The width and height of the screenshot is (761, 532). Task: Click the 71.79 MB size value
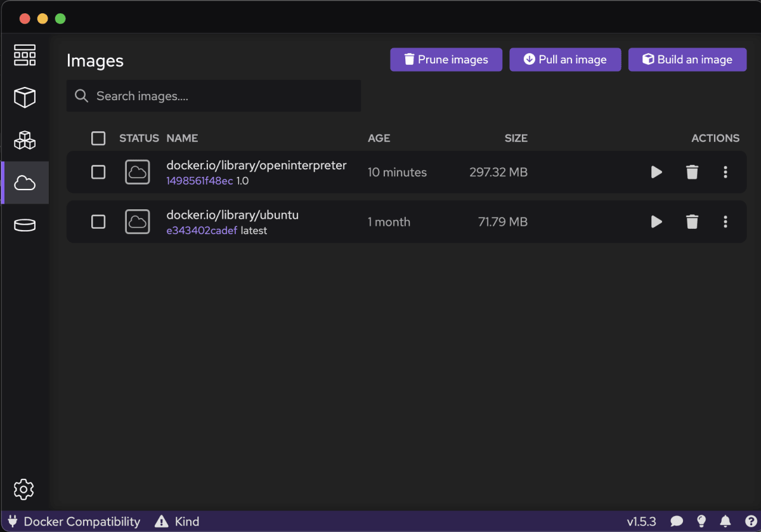tap(503, 221)
